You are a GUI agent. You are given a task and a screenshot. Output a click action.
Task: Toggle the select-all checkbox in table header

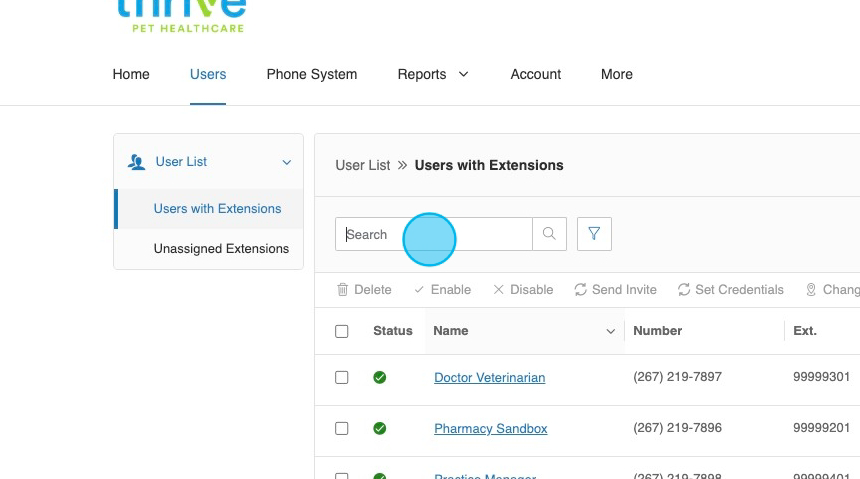pos(342,331)
